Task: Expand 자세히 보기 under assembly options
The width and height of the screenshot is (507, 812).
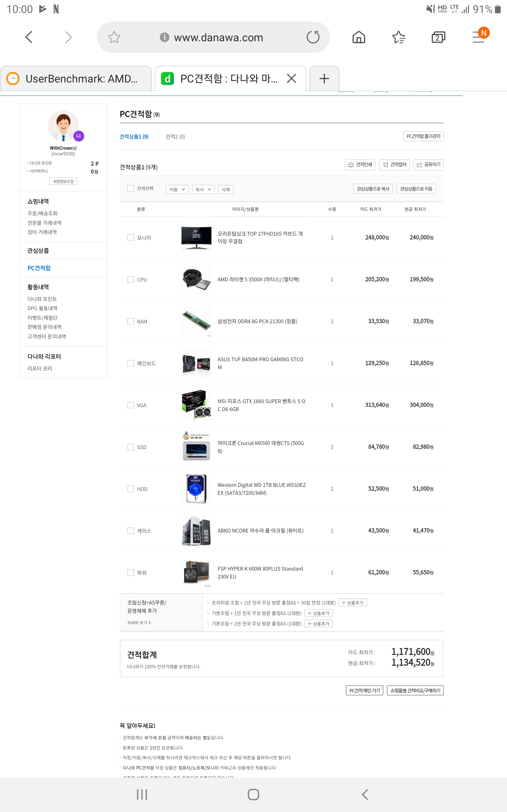Action: (139, 622)
